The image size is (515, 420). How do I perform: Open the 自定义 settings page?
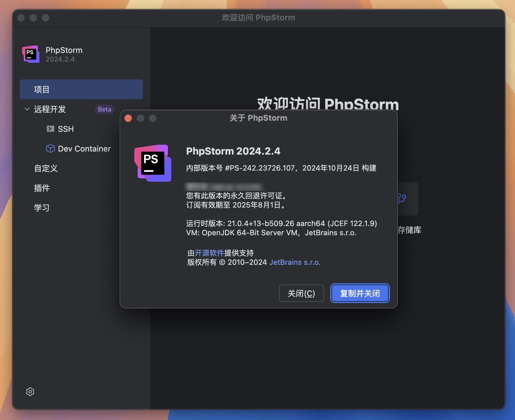[46, 168]
